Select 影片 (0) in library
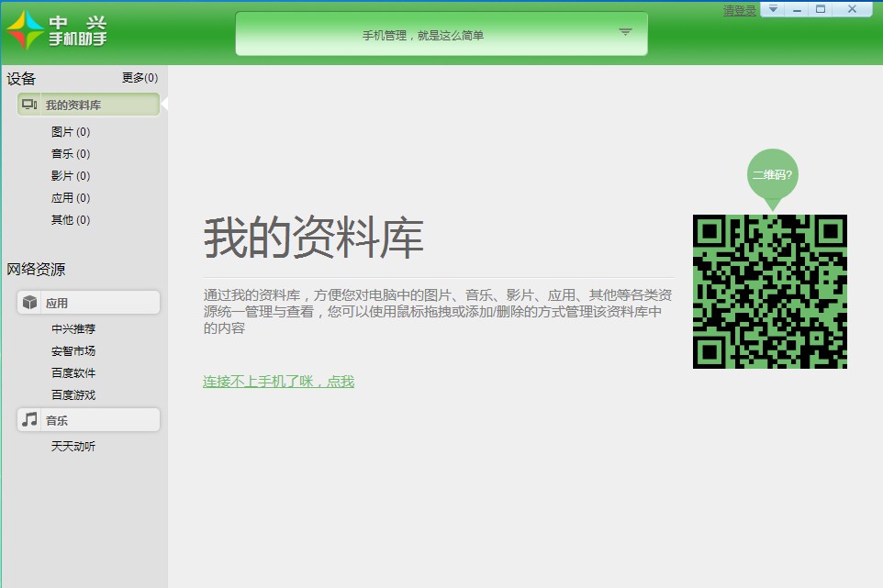This screenshot has height=588, width=883. coord(71,175)
